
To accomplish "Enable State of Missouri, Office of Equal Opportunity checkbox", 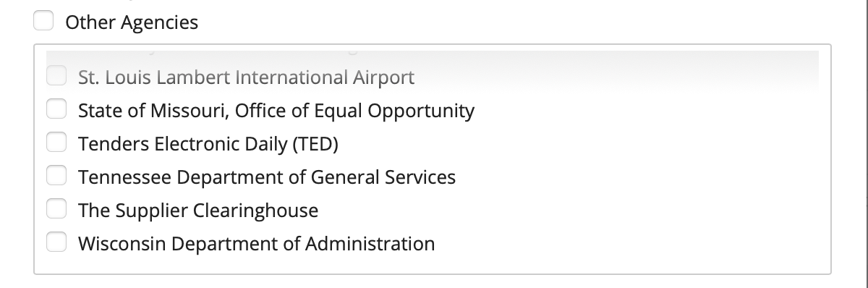I will click(56, 110).
